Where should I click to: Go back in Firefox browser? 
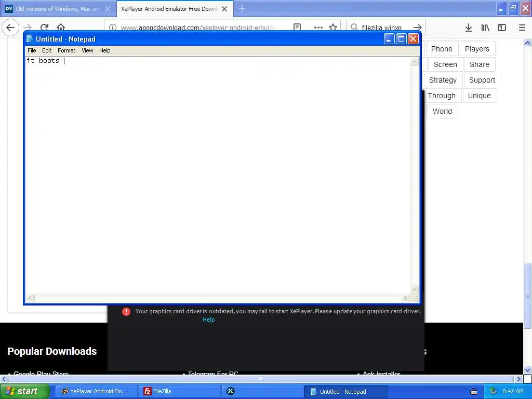pos(10,28)
